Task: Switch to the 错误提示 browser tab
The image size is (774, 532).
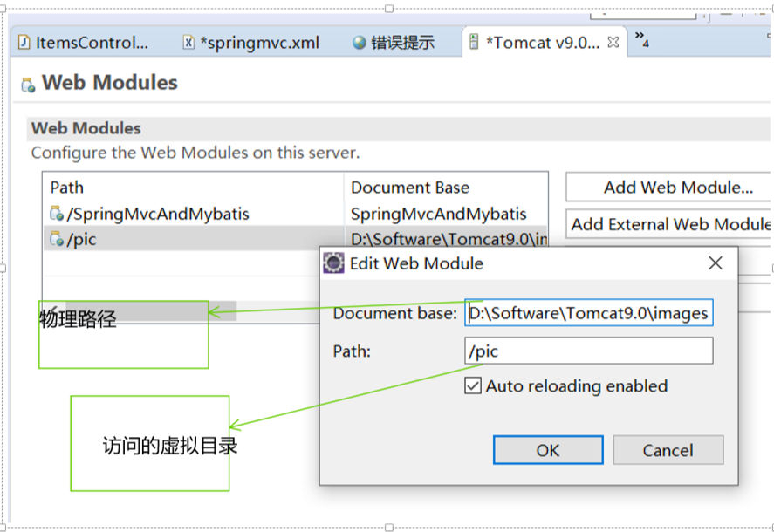Action: tap(394, 43)
